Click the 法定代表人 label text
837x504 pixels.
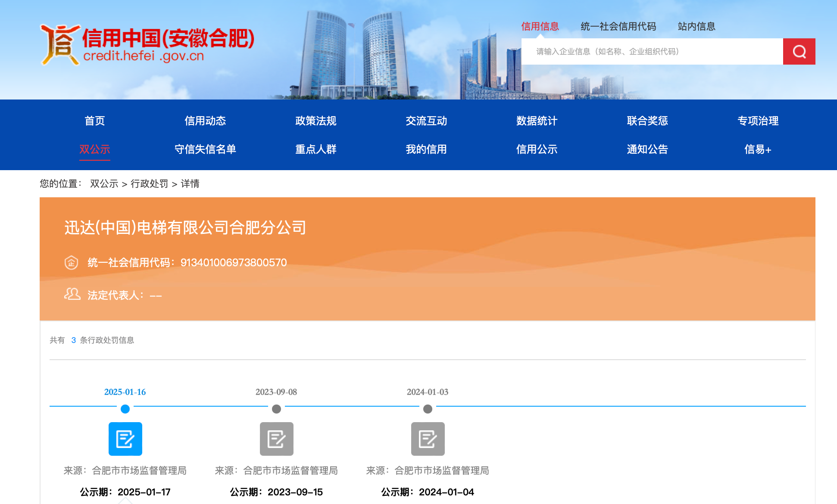(x=115, y=295)
